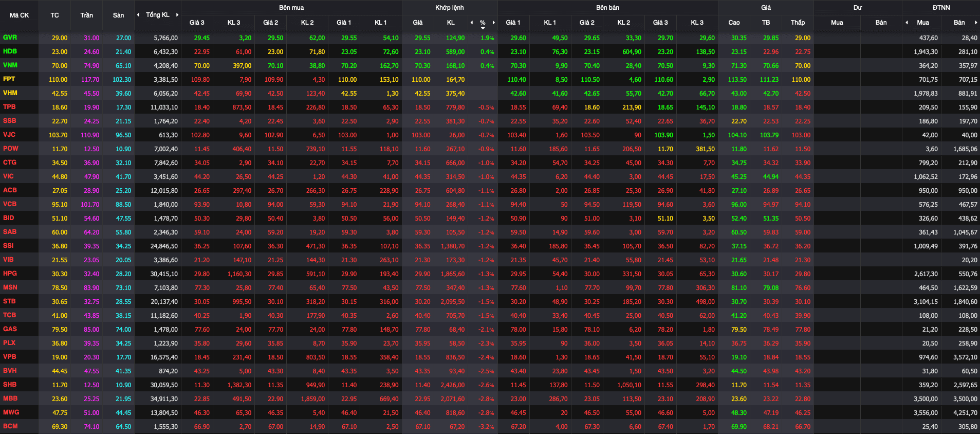Click Giá 3 header under Bên mua

(197, 23)
